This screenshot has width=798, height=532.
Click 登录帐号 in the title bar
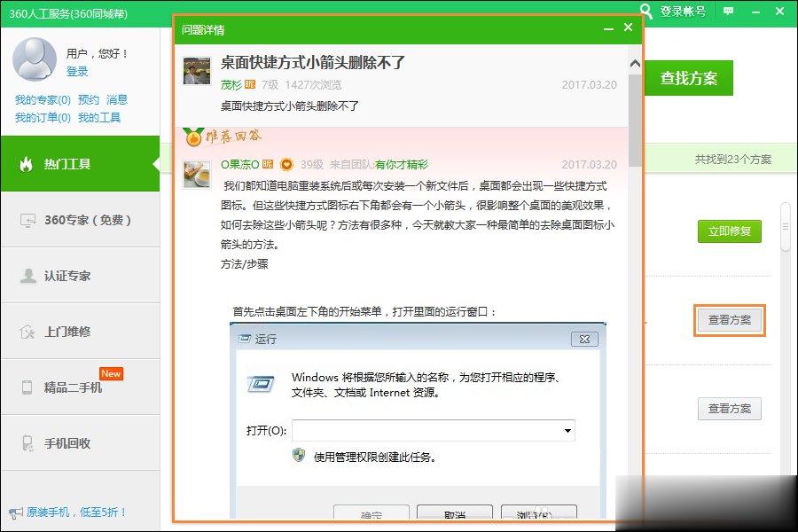(x=683, y=12)
